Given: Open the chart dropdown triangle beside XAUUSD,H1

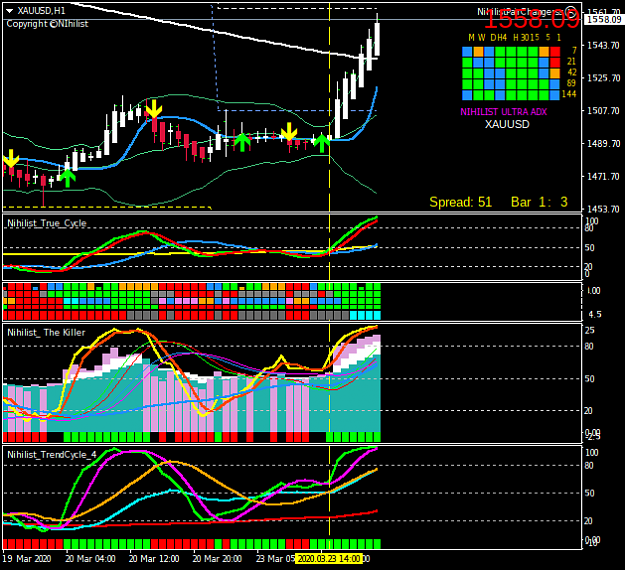Looking at the screenshot, I should click(10, 11).
